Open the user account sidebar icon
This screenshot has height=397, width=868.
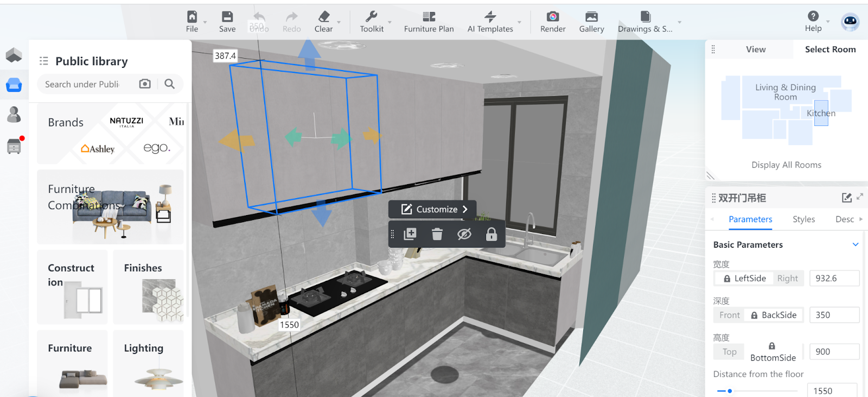point(14,115)
